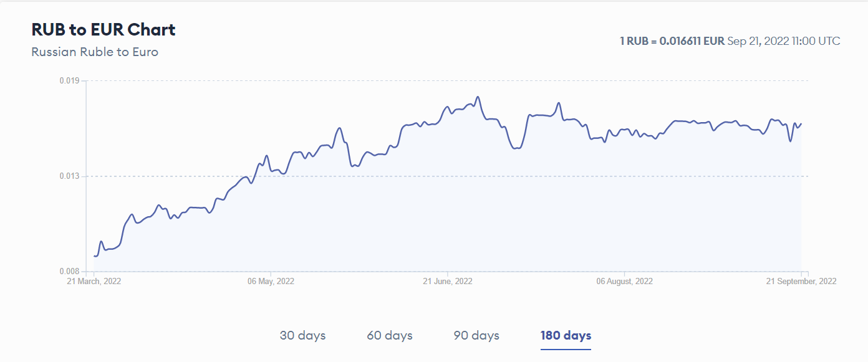Select the 30 days tab

coord(302,335)
